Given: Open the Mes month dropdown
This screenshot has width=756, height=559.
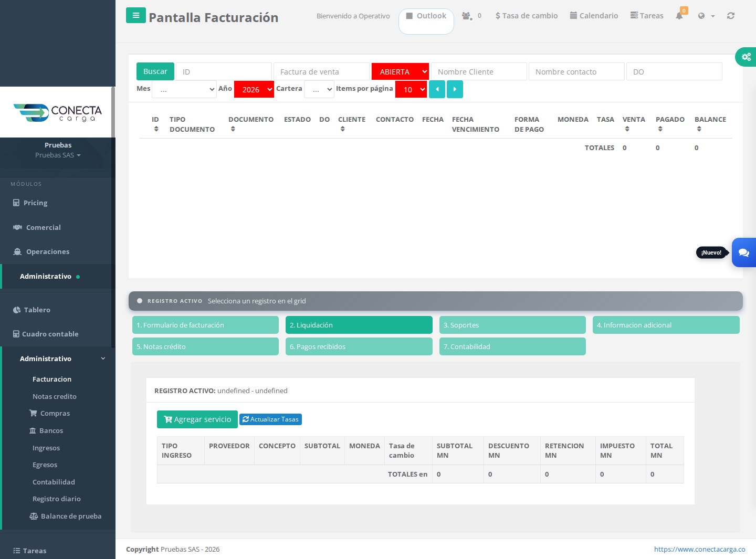Looking at the screenshot, I should tap(184, 89).
